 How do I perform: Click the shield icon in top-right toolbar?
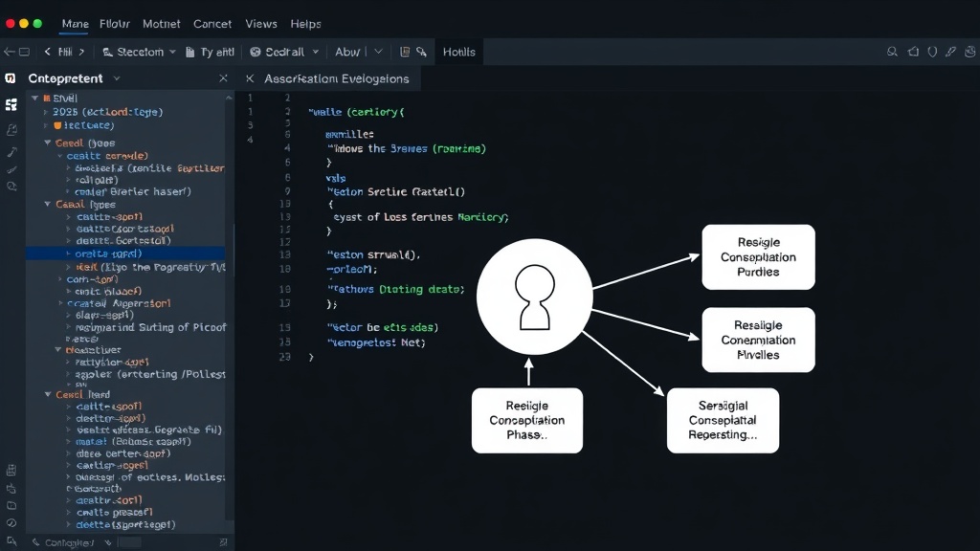click(932, 52)
